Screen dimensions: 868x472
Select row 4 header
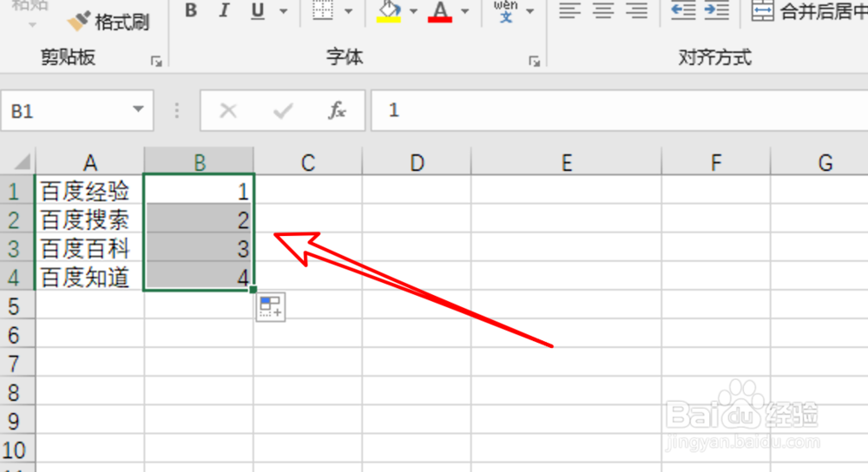pos(16,278)
